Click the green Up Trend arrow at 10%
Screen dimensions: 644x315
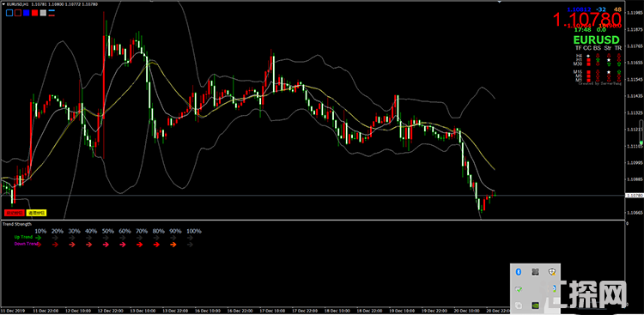click(39, 237)
